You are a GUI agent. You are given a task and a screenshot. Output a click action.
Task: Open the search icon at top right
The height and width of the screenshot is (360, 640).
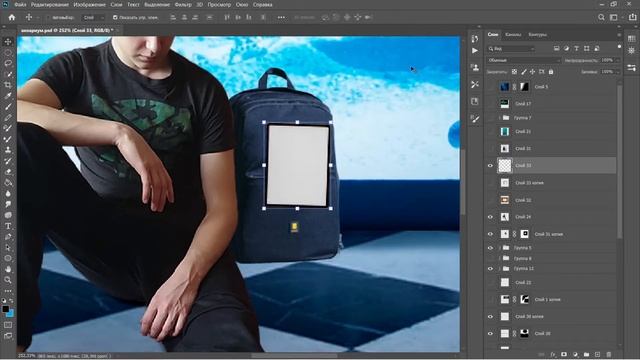pyautogui.click(x=601, y=17)
